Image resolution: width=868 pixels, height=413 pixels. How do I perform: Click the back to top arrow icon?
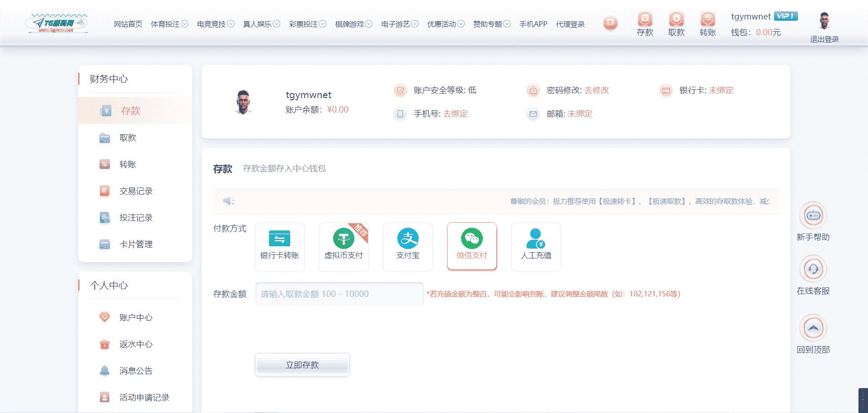pyautogui.click(x=813, y=328)
